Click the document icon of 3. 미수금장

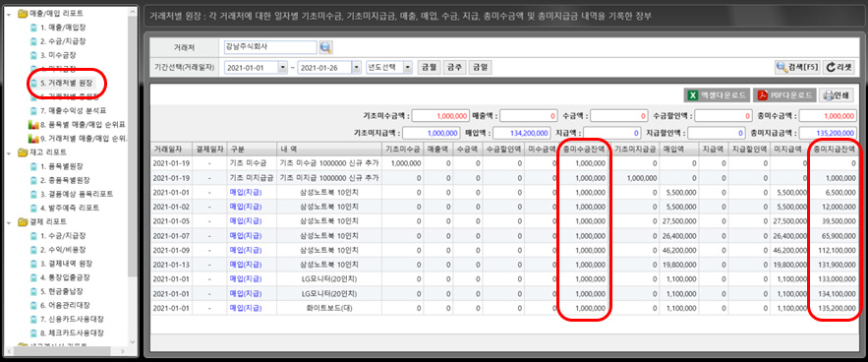[x=34, y=55]
